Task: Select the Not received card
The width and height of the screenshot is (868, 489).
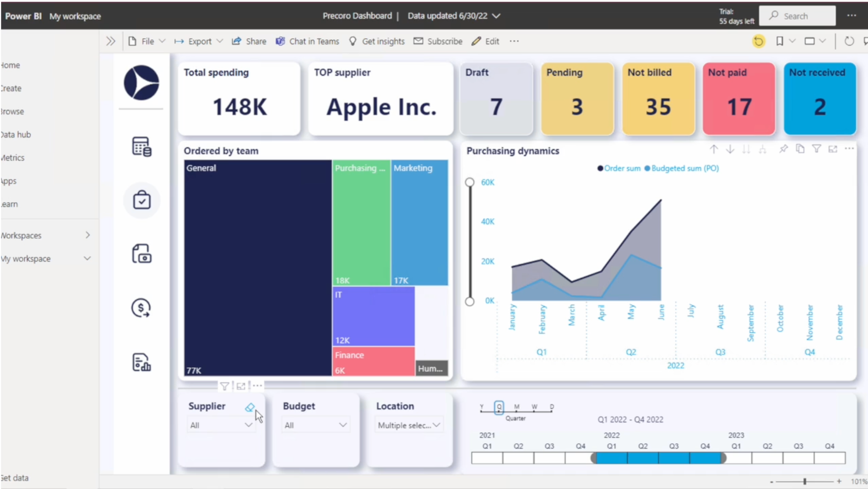Action: (x=820, y=99)
